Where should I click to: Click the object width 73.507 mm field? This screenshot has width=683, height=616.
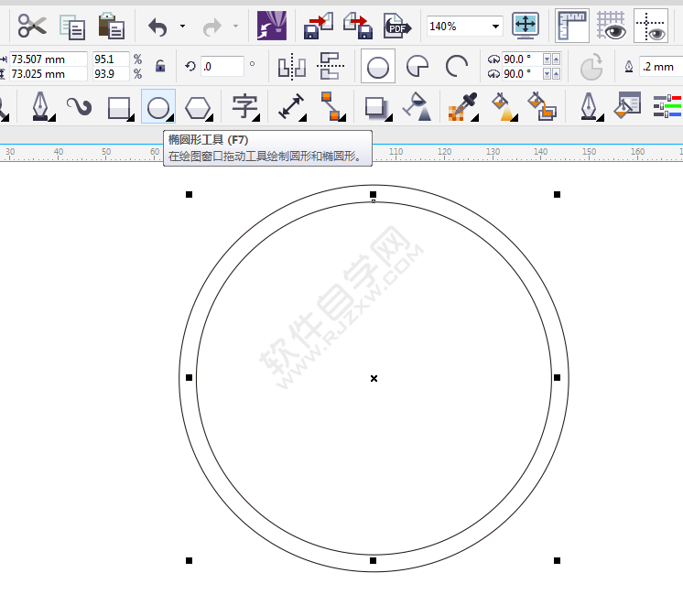[48, 59]
